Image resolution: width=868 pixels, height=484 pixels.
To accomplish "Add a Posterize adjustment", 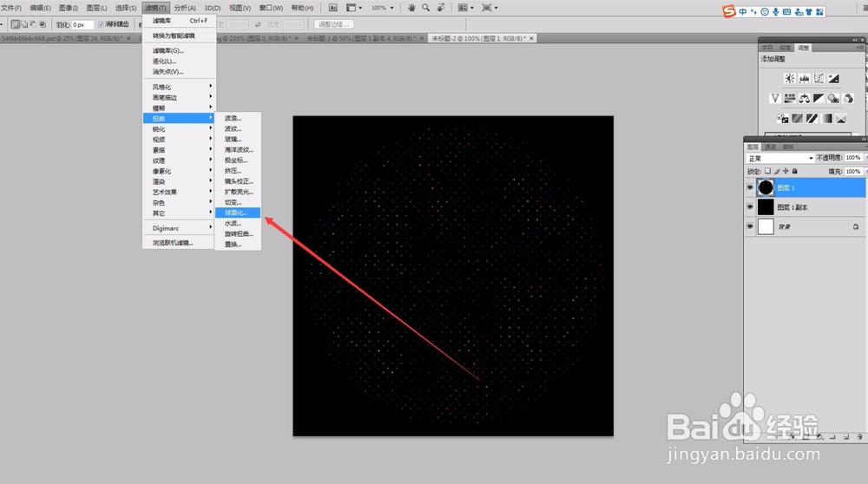I will pyautogui.click(x=797, y=118).
